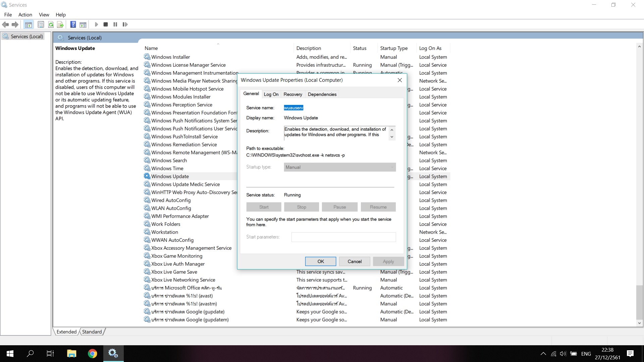This screenshot has width=644, height=362.
Task: Click the Properties toolbar icon
Action: point(41,24)
